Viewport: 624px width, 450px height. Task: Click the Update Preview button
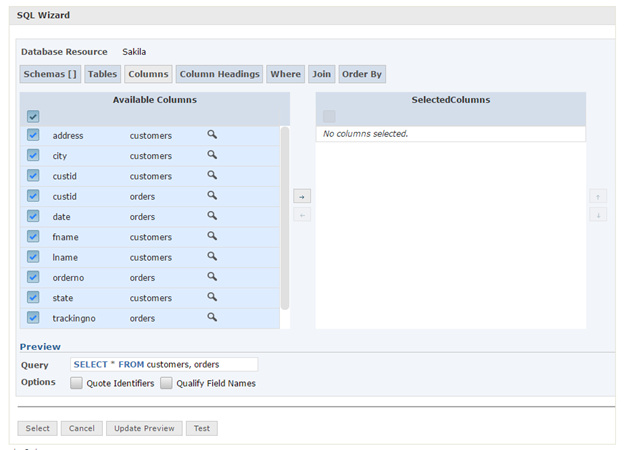(x=144, y=429)
